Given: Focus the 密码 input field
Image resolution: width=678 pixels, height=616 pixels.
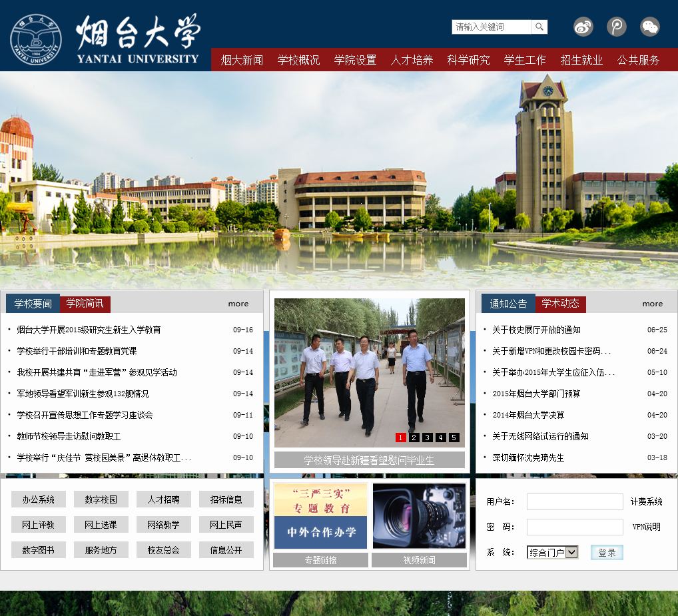Looking at the screenshot, I should 575,527.
